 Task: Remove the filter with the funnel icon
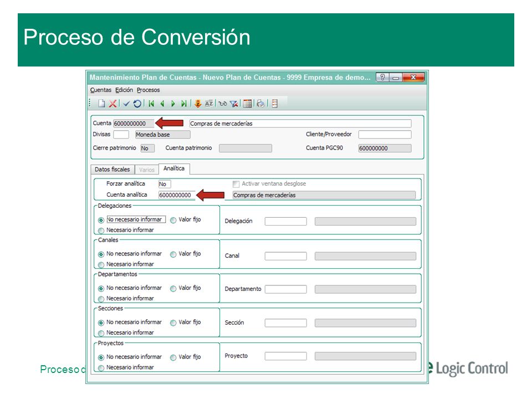click(x=234, y=104)
